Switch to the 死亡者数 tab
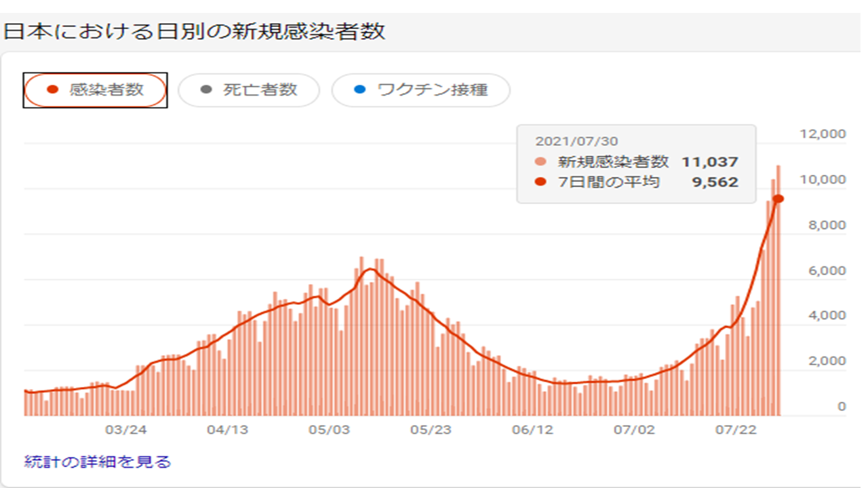Screen dimensions: 868x488 249,90
